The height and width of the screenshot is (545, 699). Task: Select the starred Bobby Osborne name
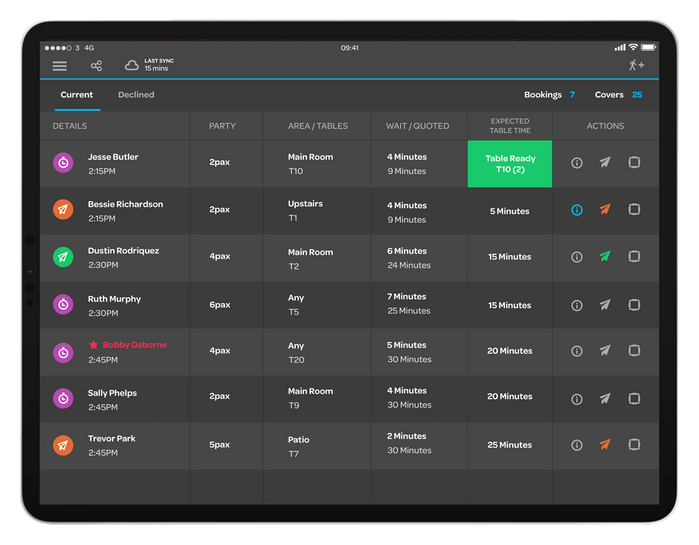click(135, 345)
